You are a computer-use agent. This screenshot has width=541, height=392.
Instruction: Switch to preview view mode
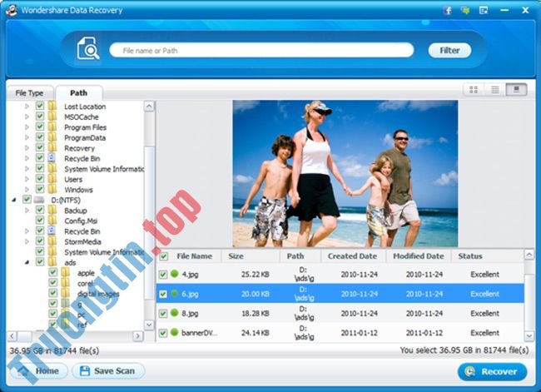[x=516, y=90]
